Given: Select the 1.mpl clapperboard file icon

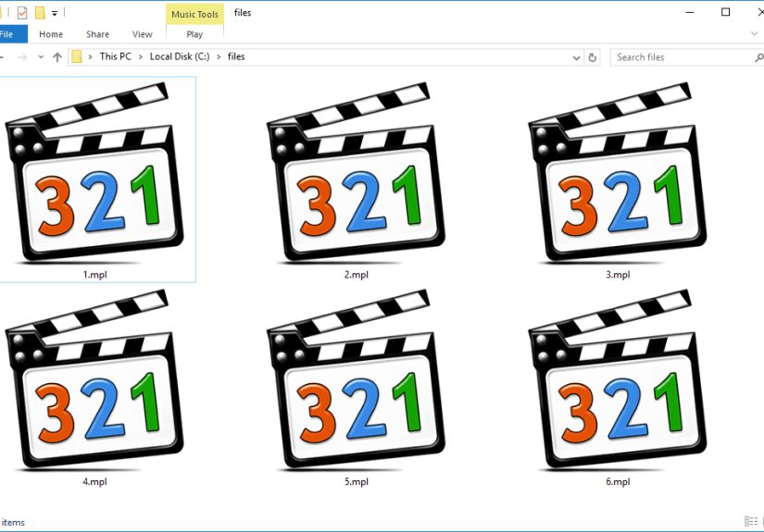Looking at the screenshot, I should coord(94,172).
